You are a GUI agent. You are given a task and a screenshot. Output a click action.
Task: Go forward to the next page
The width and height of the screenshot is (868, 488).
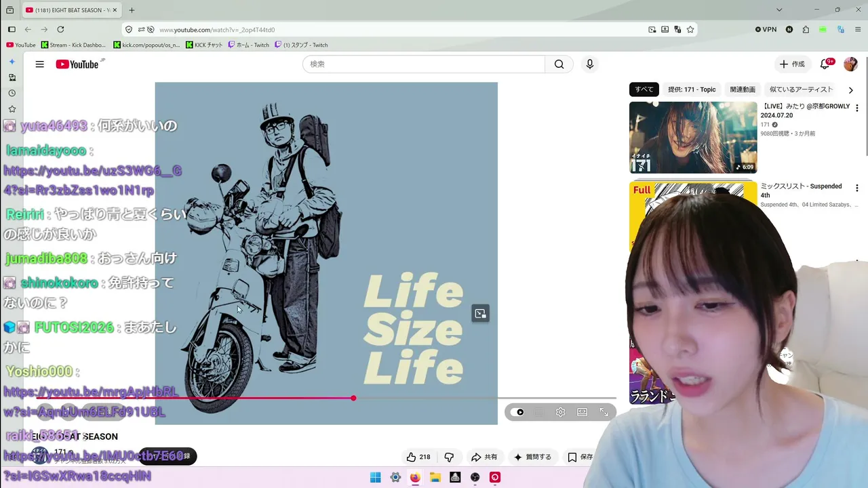click(44, 30)
